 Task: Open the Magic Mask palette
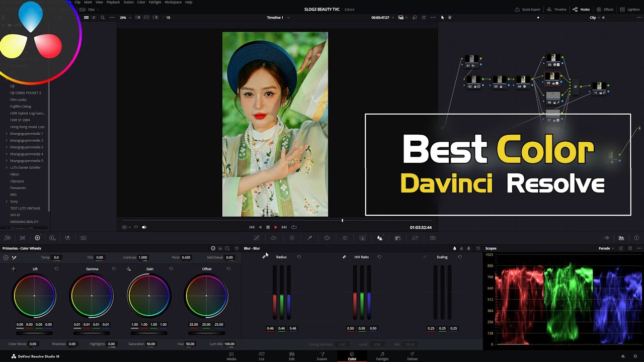click(362, 238)
